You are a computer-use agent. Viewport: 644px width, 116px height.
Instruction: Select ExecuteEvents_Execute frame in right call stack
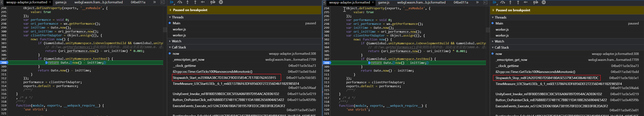click(567, 108)
